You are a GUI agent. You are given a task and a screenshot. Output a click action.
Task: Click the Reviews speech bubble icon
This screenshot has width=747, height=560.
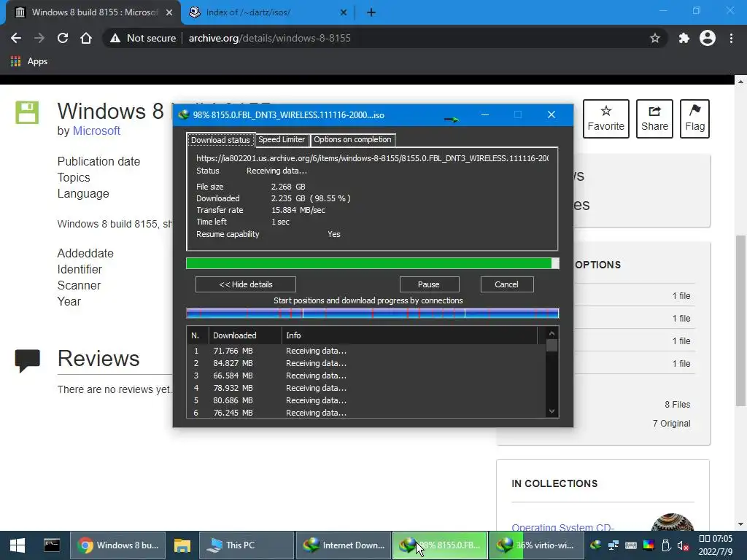[x=27, y=361]
